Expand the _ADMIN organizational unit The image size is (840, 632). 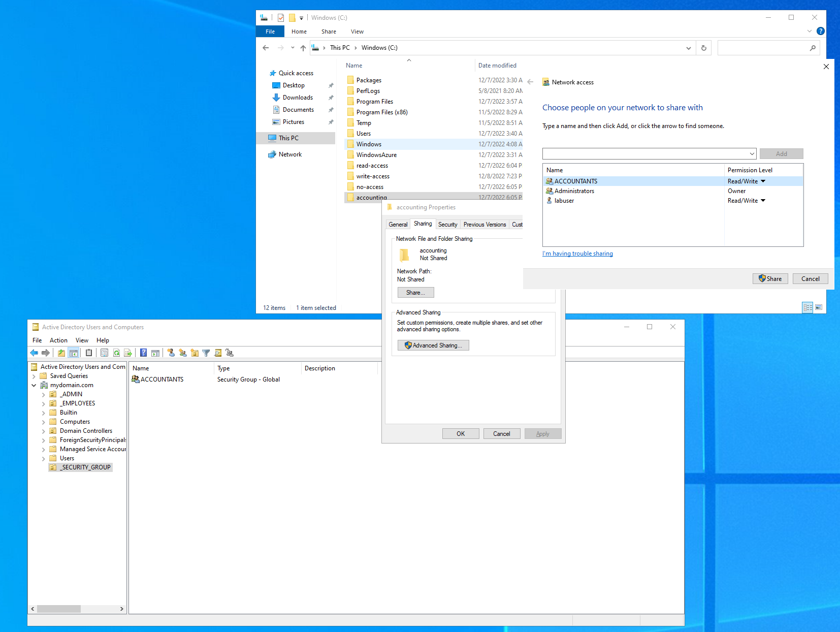[44, 394]
